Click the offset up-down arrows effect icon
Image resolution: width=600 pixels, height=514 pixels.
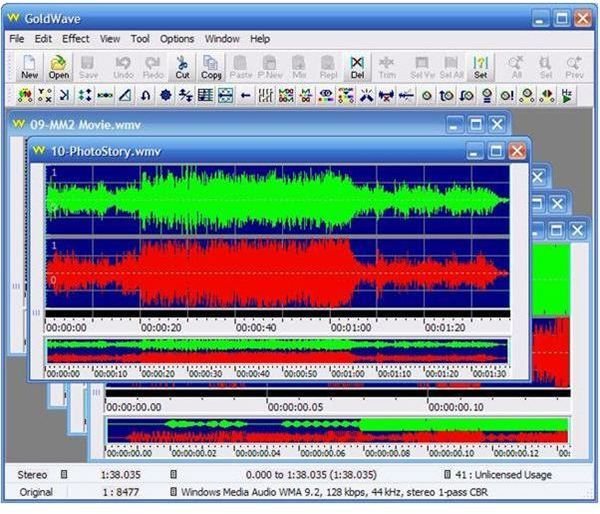coord(186,95)
